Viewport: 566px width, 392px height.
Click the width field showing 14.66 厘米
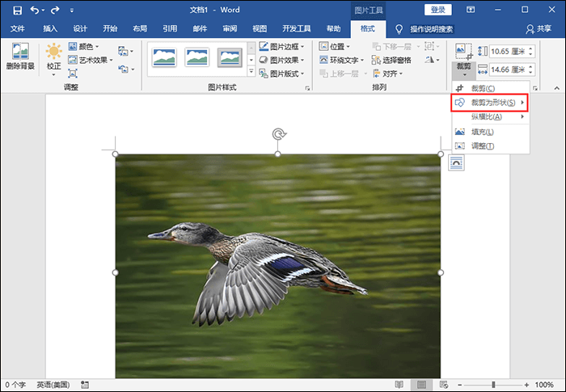tap(509, 70)
